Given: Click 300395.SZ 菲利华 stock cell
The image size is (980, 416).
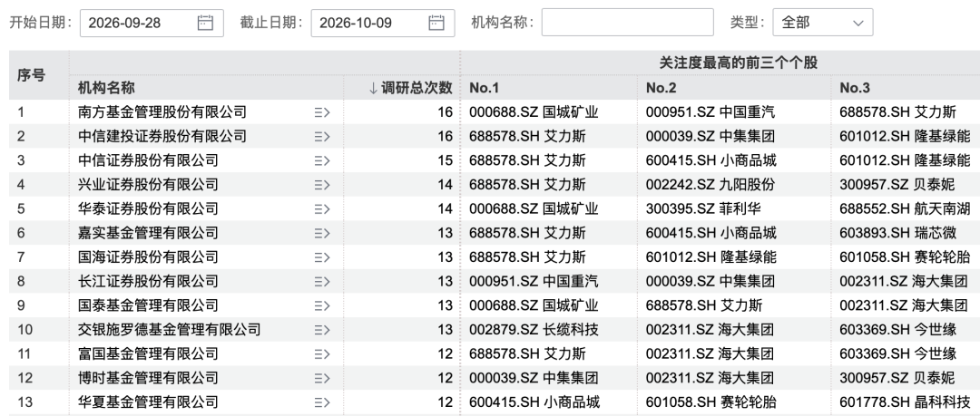Looking at the screenshot, I should click(703, 208).
